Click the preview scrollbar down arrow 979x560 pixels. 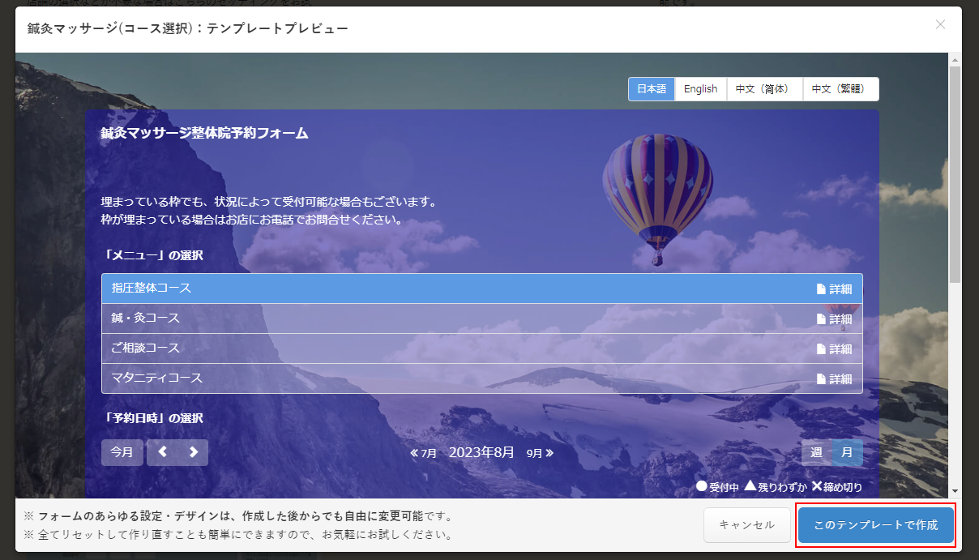pyautogui.click(x=955, y=491)
